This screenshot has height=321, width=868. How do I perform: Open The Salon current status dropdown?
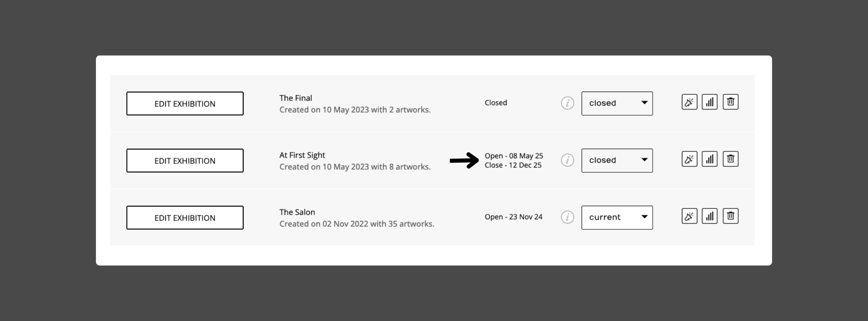tap(617, 217)
